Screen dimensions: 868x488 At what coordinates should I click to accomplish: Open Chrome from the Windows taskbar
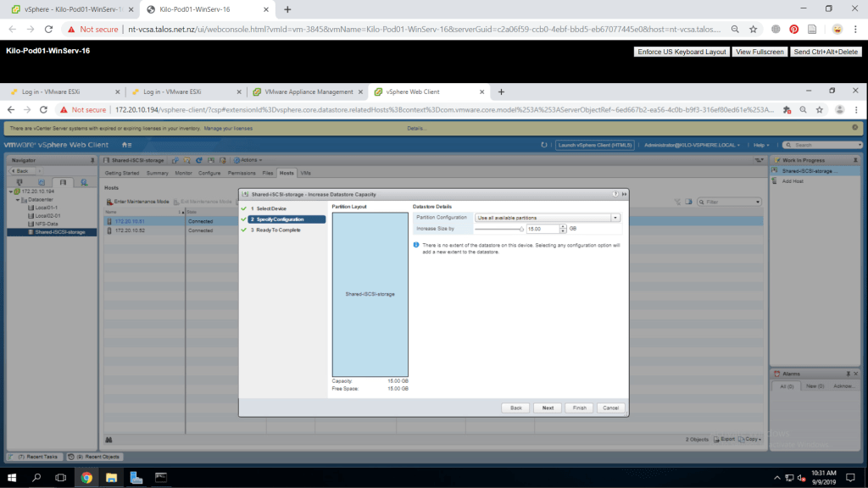(x=86, y=478)
